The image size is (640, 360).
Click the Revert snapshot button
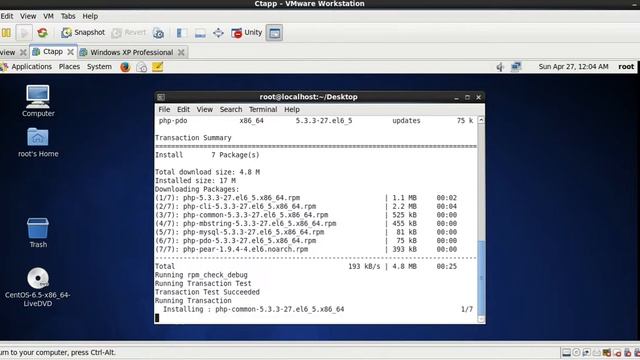click(x=129, y=33)
